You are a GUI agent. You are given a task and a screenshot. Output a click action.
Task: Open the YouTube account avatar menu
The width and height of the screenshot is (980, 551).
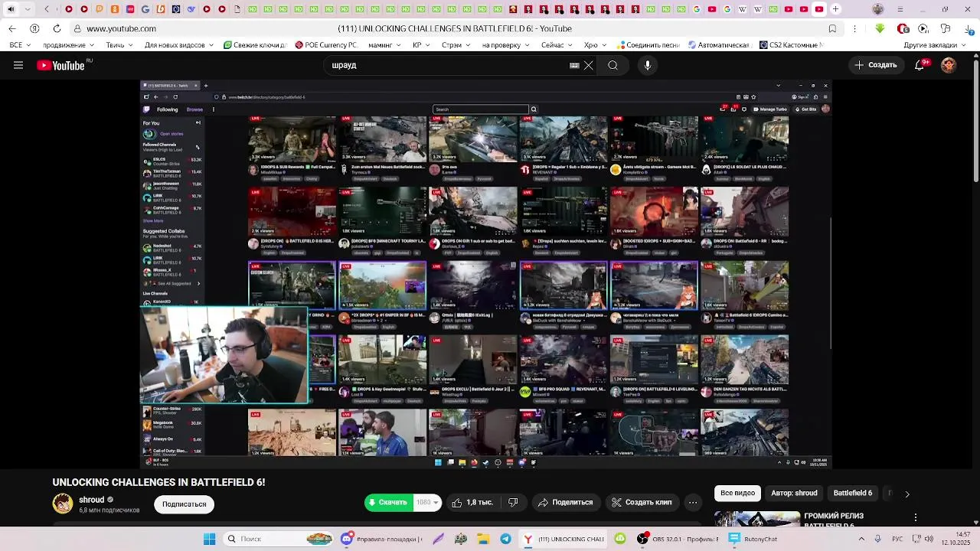click(949, 65)
